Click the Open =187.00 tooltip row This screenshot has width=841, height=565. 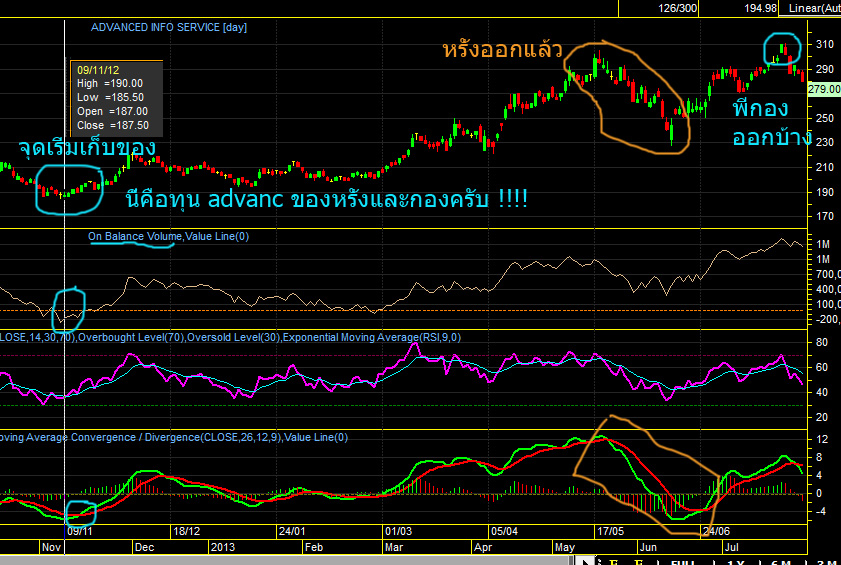(112, 111)
